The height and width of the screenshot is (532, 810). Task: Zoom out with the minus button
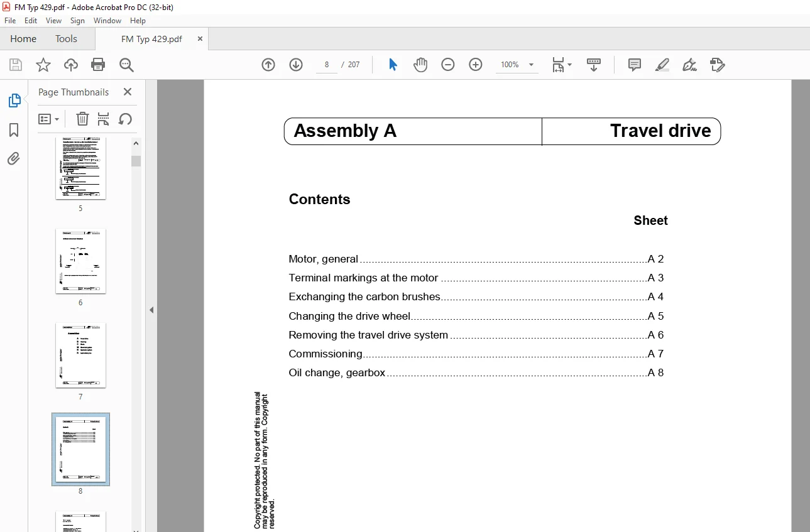[x=448, y=65]
